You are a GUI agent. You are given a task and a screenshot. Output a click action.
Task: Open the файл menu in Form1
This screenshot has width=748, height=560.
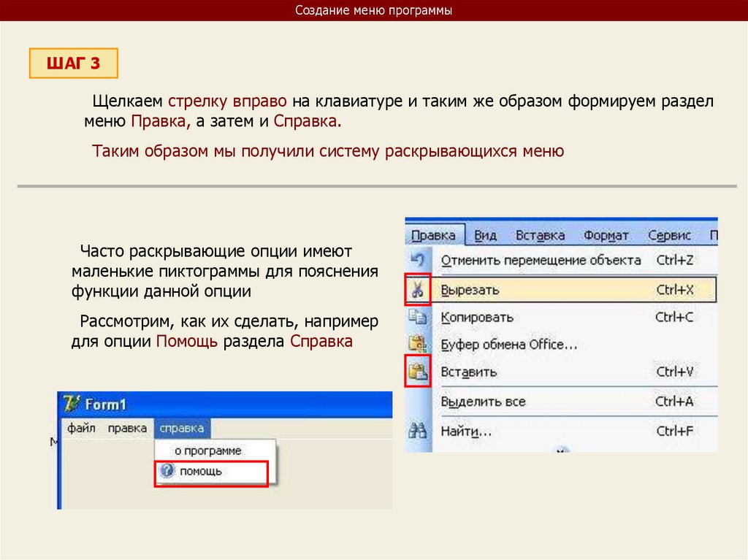[x=81, y=428]
